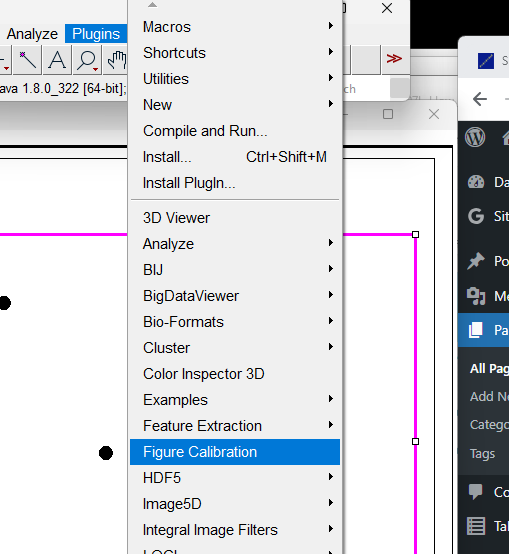This screenshot has width=509, height=554.
Task: Expand the Image5D submenu
Action: pos(235,504)
